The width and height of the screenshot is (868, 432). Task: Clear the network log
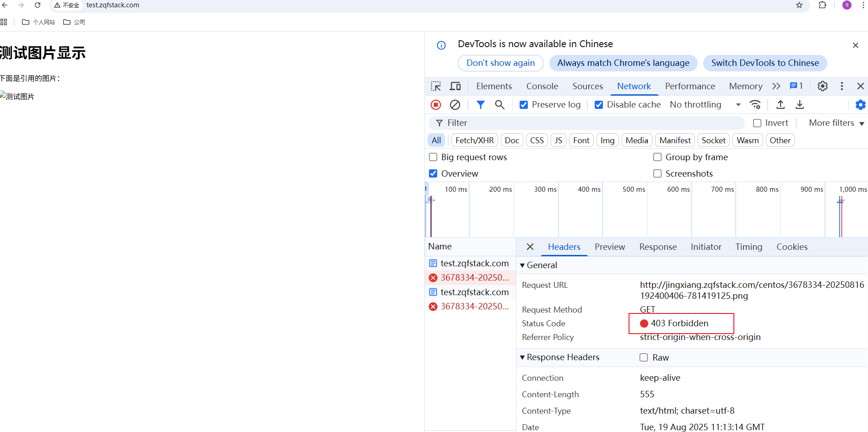pyautogui.click(x=455, y=105)
